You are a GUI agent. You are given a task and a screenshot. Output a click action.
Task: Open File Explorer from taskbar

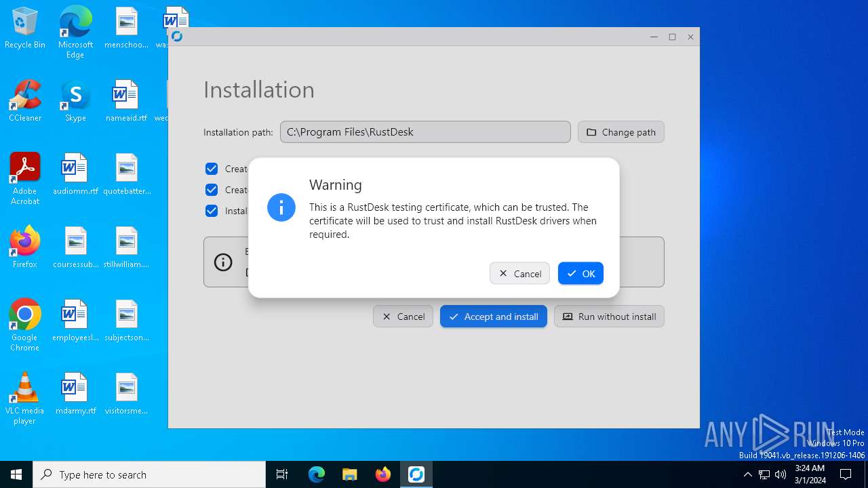tap(350, 474)
